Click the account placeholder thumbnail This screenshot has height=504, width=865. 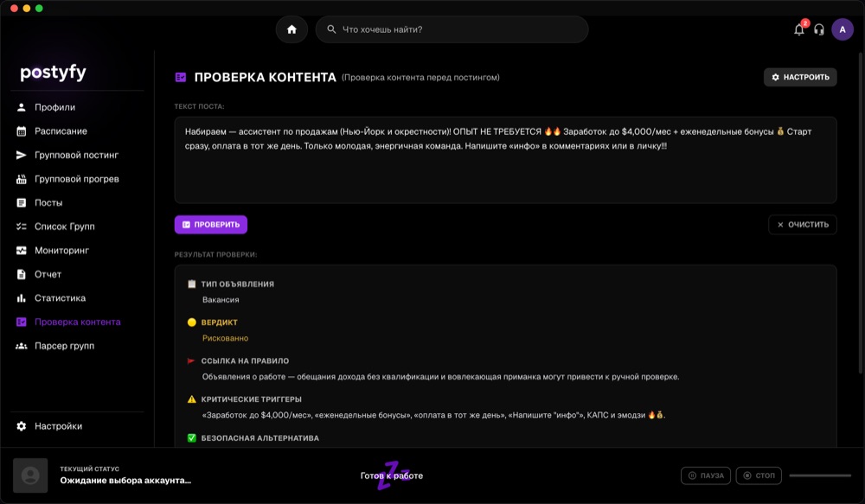[30, 475]
